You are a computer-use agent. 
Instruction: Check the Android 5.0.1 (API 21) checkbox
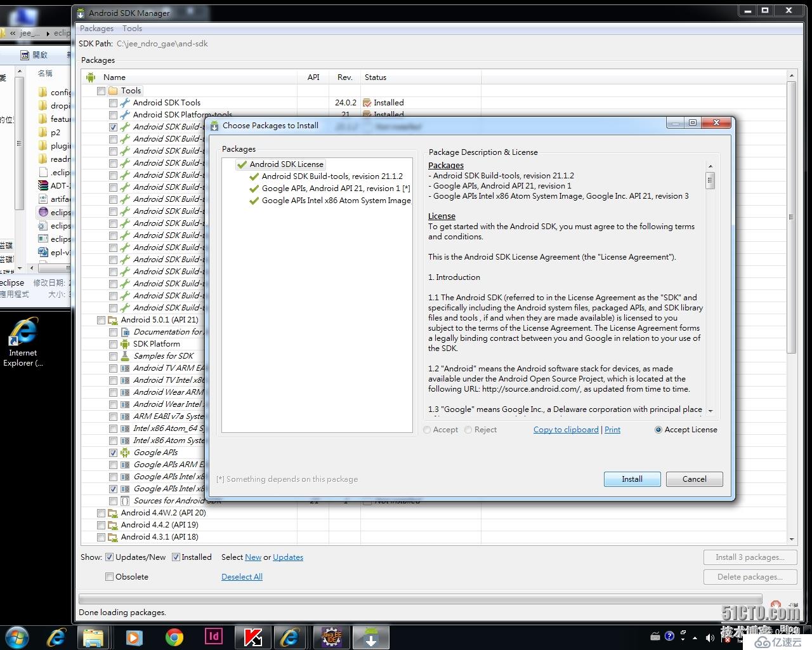click(101, 320)
